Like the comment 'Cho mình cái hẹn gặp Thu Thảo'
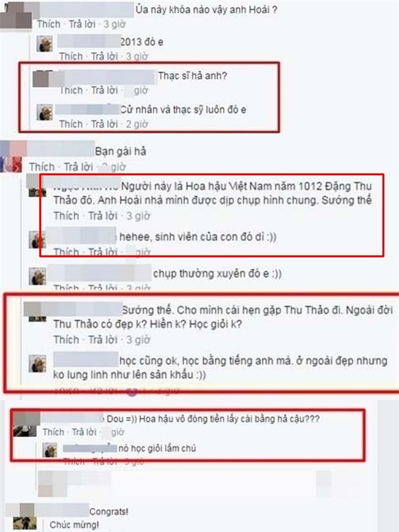The width and height of the screenshot is (399, 532). pos(66,340)
